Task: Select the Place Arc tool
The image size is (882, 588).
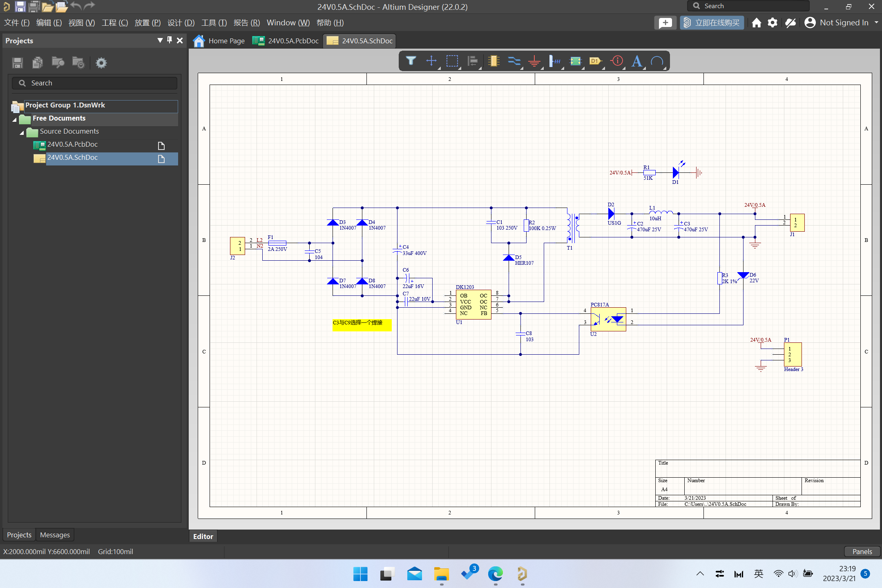Action: [657, 61]
